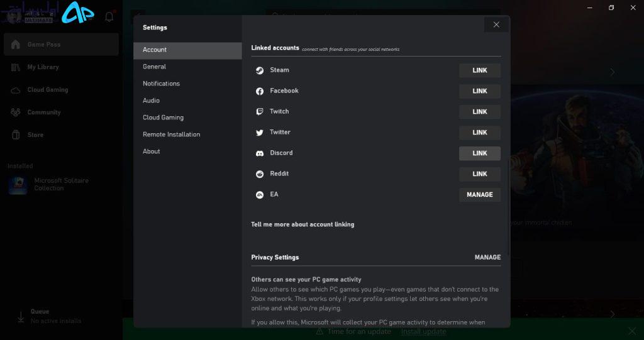Viewport: 644px width, 340px height.
Task: Click the Cloud Gaming cloud icon
Action: tap(16, 90)
